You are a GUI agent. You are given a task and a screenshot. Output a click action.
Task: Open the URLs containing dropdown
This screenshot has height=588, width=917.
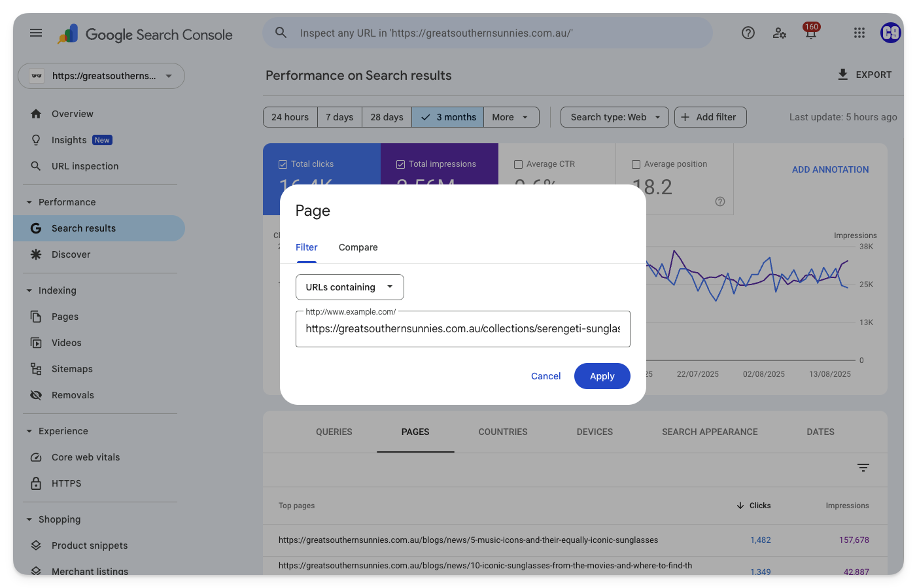[349, 287]
